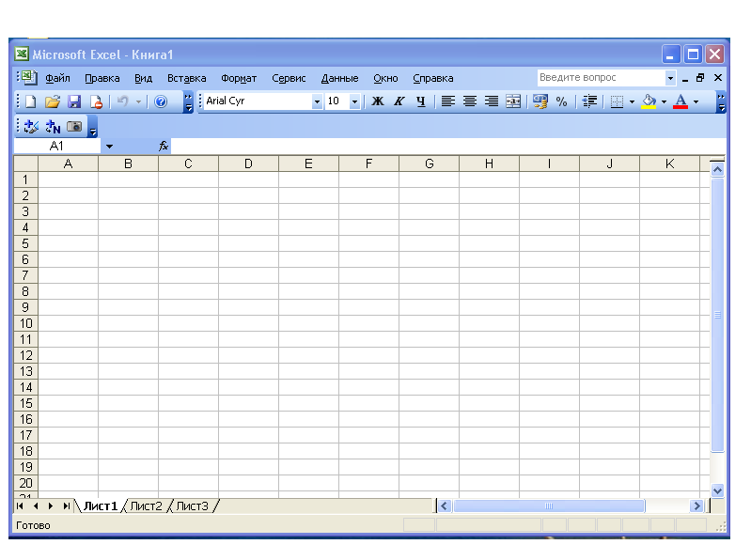Viewport: 751px width, 560px height.
Task: Click the Excel workbook icon in menu bar
Action: click(x=29, y=78)
